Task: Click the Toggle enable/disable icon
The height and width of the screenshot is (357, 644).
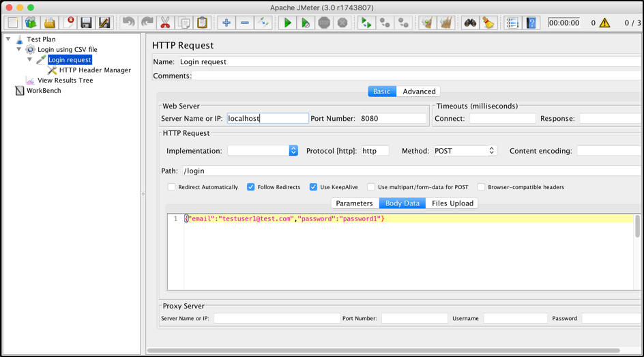Action: point(263,23)
